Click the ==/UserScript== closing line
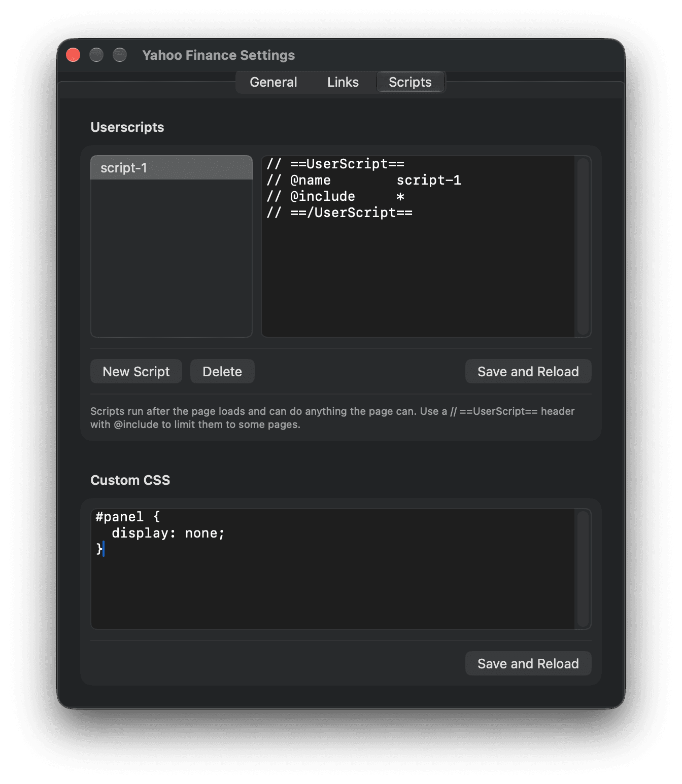Image resolution: width=682 pixels, height=784 pixels. (x=339, y=212)
